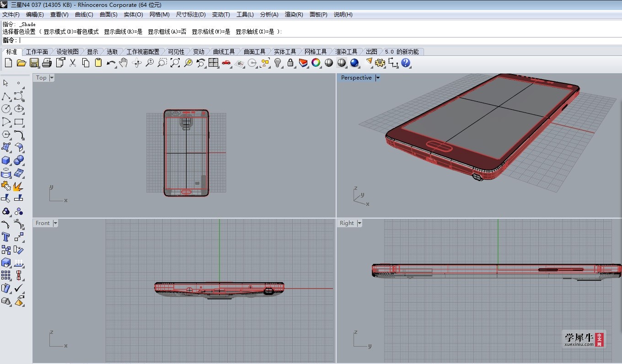Select the Circle tool in sidebar
This screenshot has height=364, width=622.
point(6,109)
